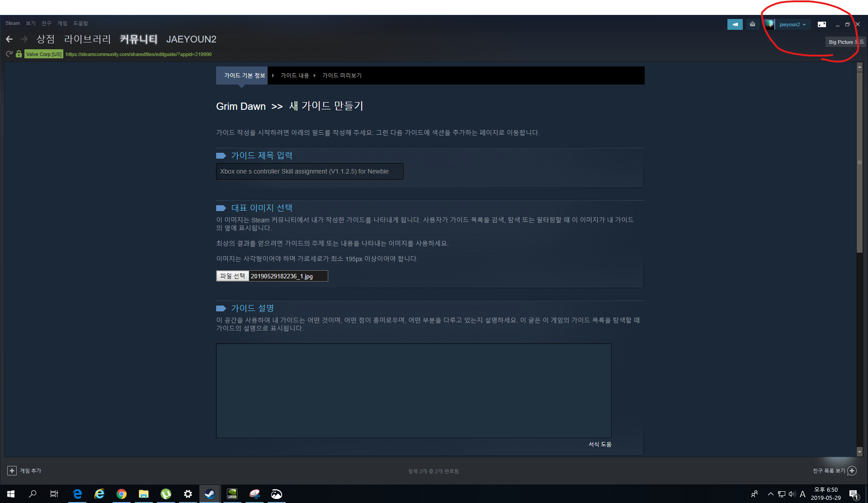
Task: Show hidden system tray icons chevron
Action: 770,494
